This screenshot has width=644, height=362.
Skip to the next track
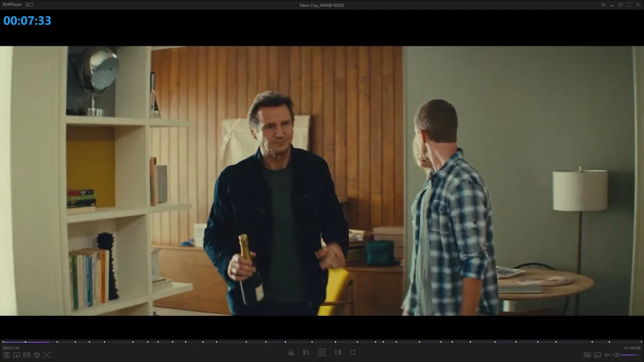click(x=338, y=352)
